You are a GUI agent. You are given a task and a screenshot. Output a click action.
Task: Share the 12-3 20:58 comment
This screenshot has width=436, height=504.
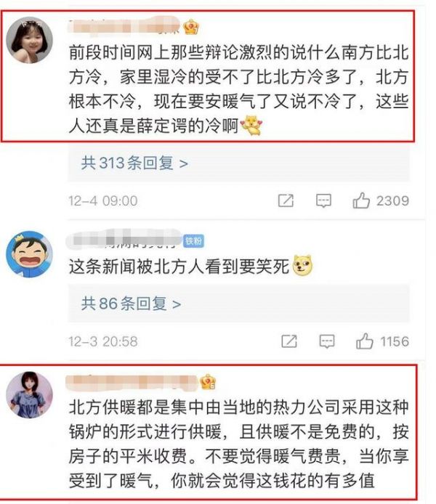tap(288, 341)
